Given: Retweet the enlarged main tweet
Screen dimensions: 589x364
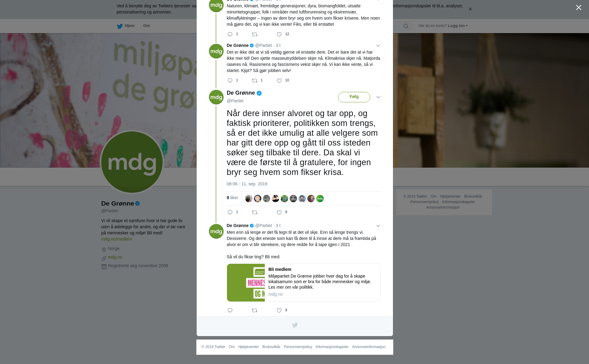Looking at the screenshot, I should coord(255,212).
